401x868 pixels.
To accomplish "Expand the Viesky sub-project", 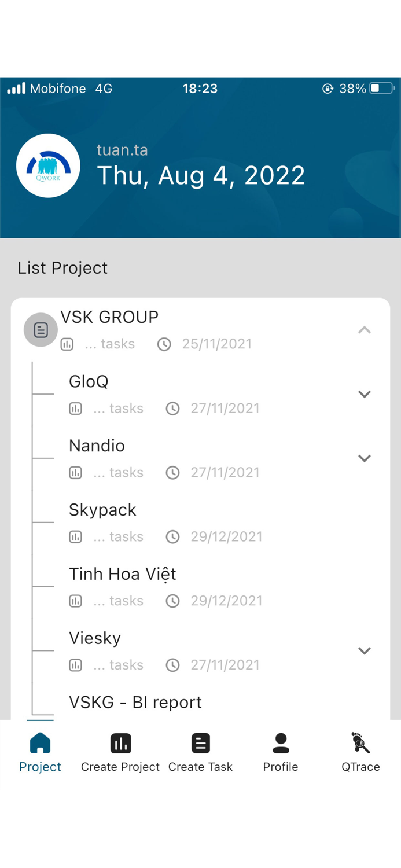I will [364, 651].
